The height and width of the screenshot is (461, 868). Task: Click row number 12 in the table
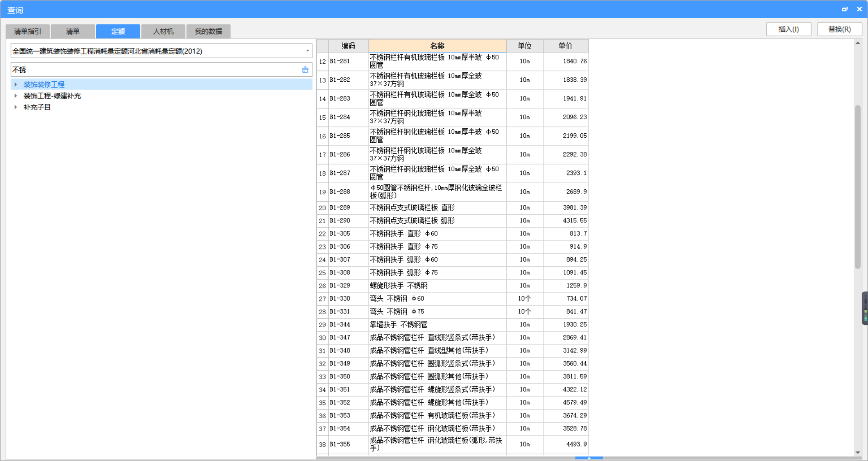click(x=322, y=61)
